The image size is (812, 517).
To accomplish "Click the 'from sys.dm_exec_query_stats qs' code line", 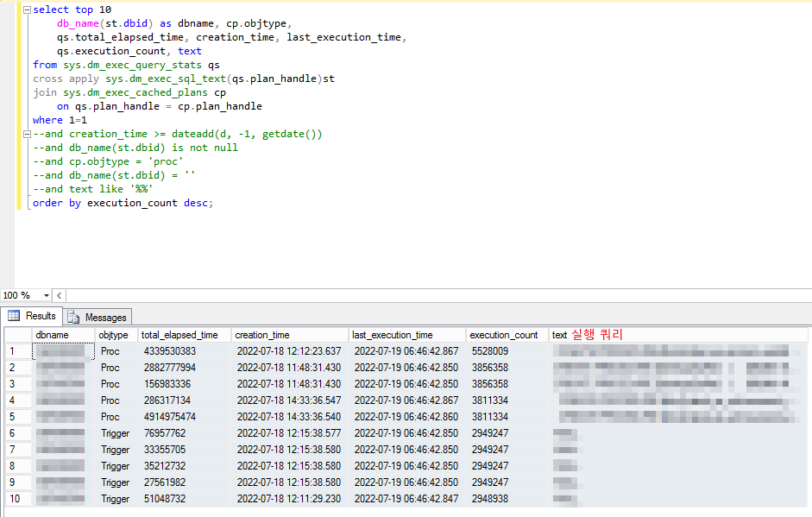I will tap(126, 65).
